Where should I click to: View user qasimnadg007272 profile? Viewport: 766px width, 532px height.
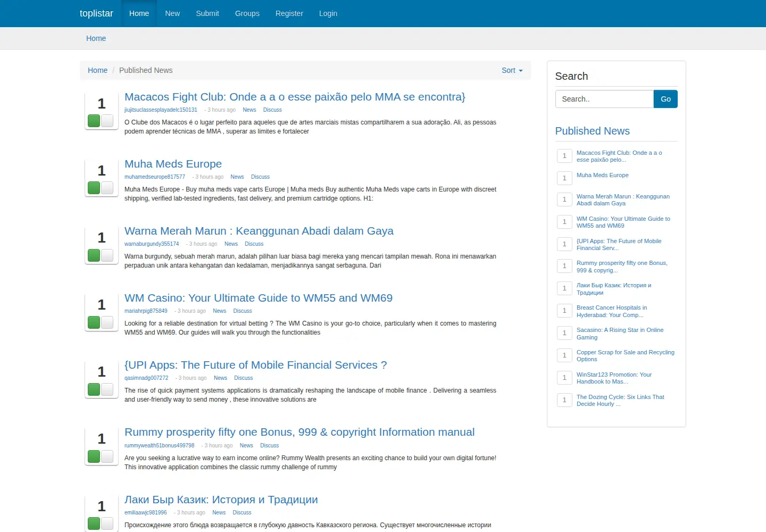pos(146,378)
